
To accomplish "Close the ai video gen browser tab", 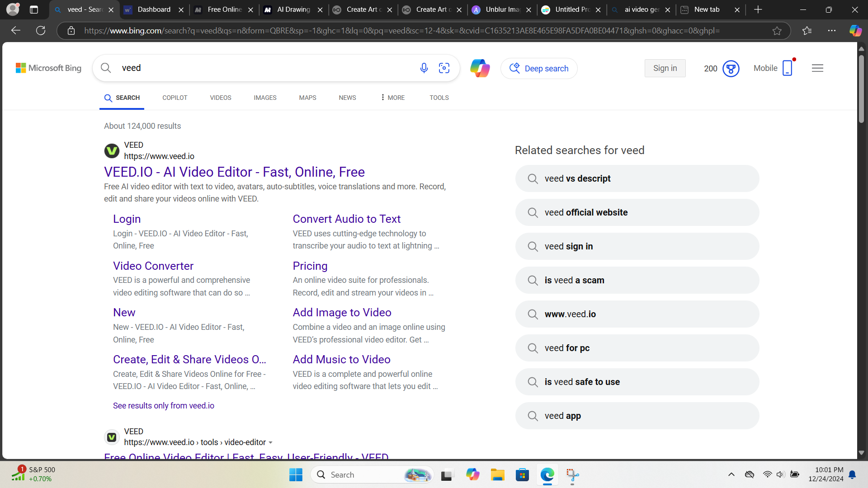I will (x=667, y=9).
